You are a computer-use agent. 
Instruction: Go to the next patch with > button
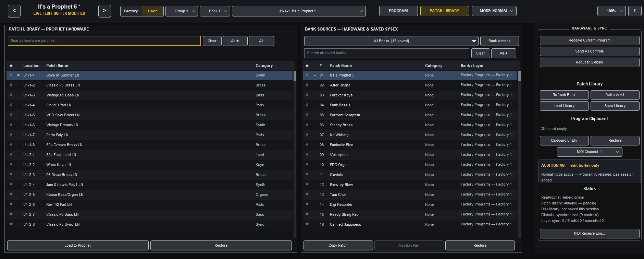point(104,11)
